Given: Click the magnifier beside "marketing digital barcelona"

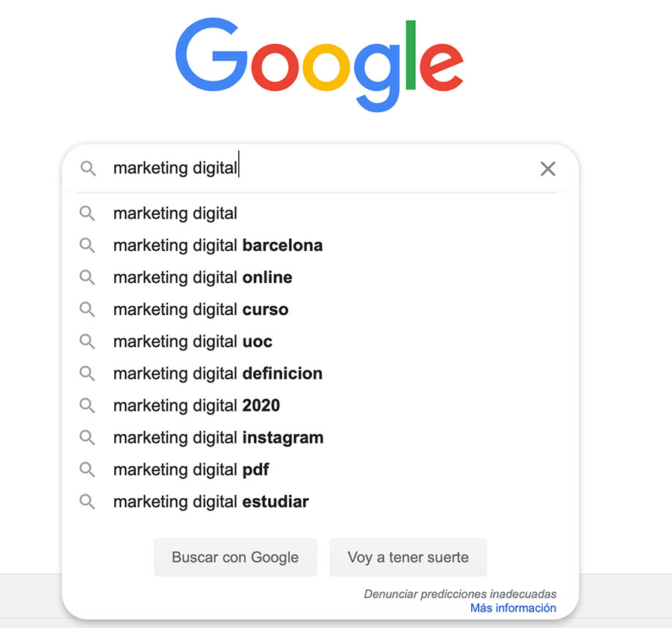Looking at the screenshot, I should (87, 245).
